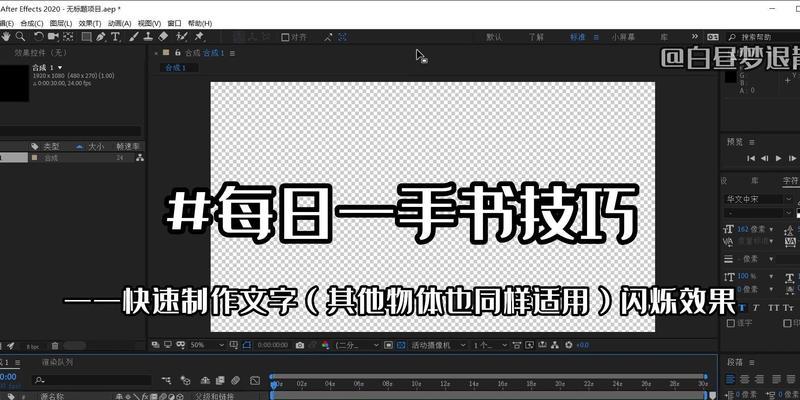Image resolution: width=800 pixels, height=400 pixels.
Task: Click the 合成 1 breadcrumb in viewer
Action: click(x=175, y=68)
